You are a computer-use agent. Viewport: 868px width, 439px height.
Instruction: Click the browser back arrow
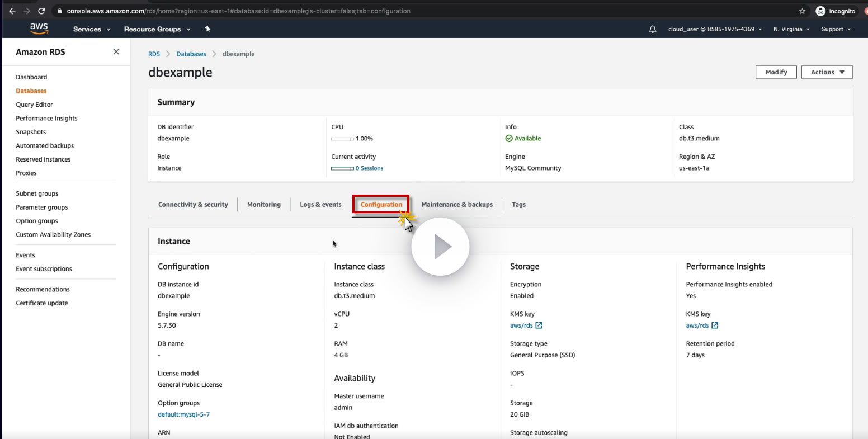[12, 11]
